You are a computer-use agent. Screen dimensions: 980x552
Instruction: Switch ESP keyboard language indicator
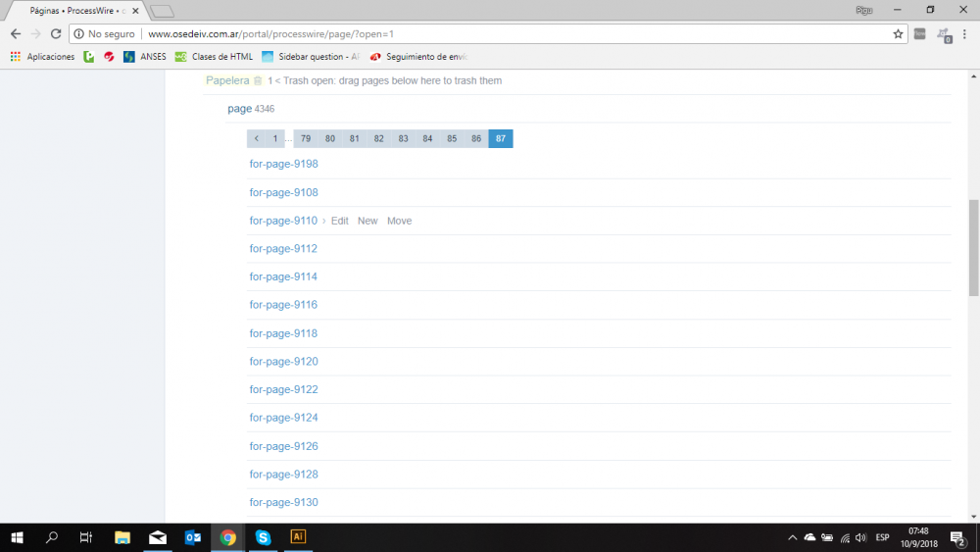click(883, 537)
